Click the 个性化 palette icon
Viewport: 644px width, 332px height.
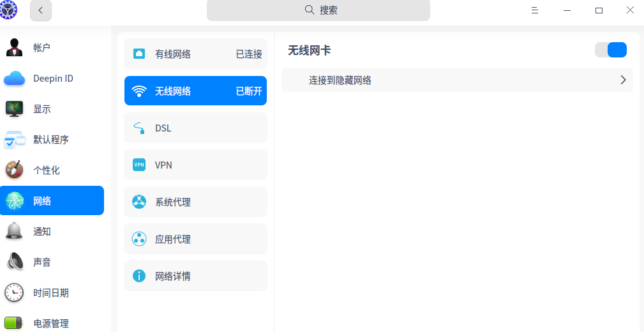point(15,170)
